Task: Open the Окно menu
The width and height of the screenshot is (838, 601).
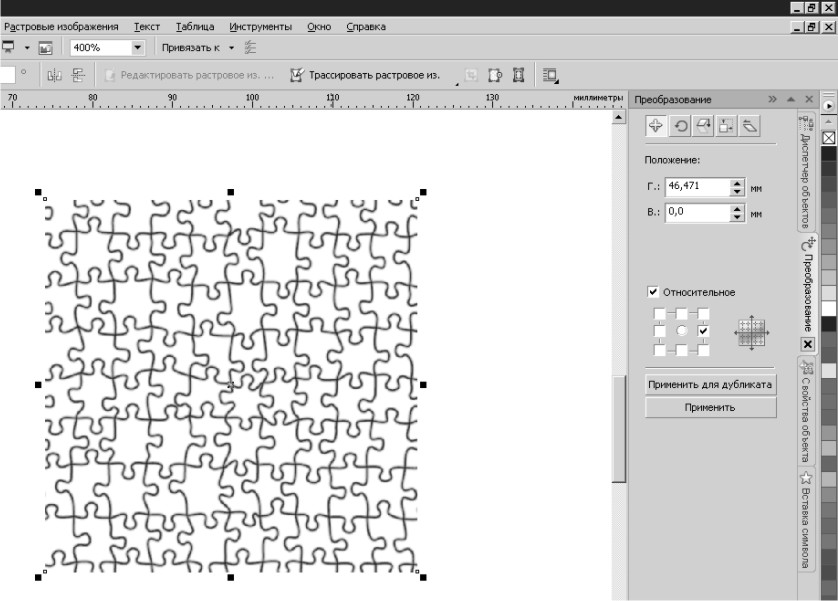Action: click(x=319, y=27)
